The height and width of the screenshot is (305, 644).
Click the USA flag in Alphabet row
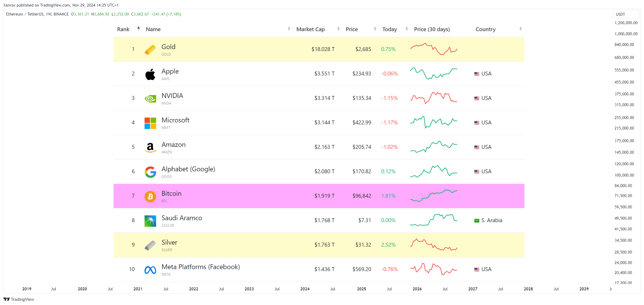pos(477,172)
